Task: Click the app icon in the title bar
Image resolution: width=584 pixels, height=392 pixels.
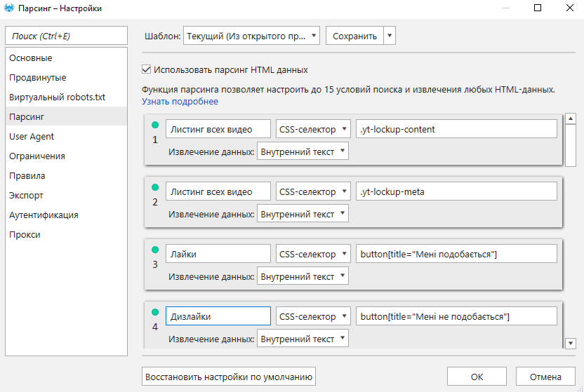Action: (9, 8)
